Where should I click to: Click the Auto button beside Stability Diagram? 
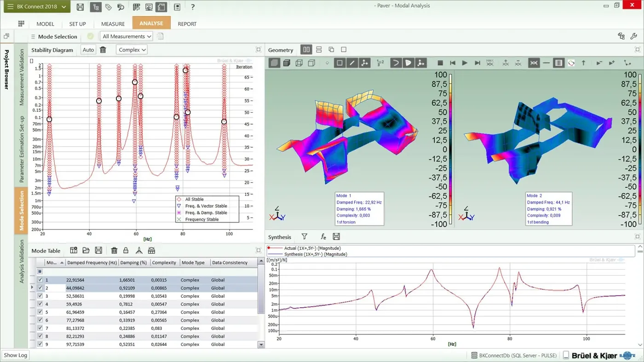coord(88,49)
